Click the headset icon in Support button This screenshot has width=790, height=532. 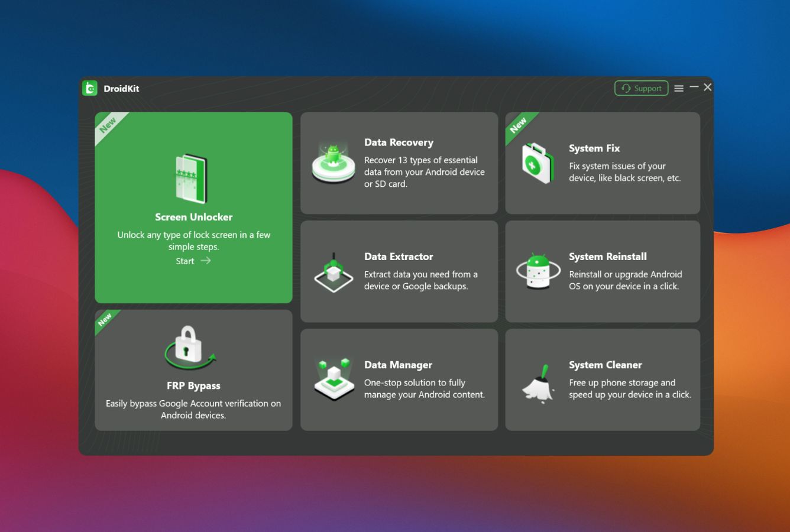(x=626, y=88)
